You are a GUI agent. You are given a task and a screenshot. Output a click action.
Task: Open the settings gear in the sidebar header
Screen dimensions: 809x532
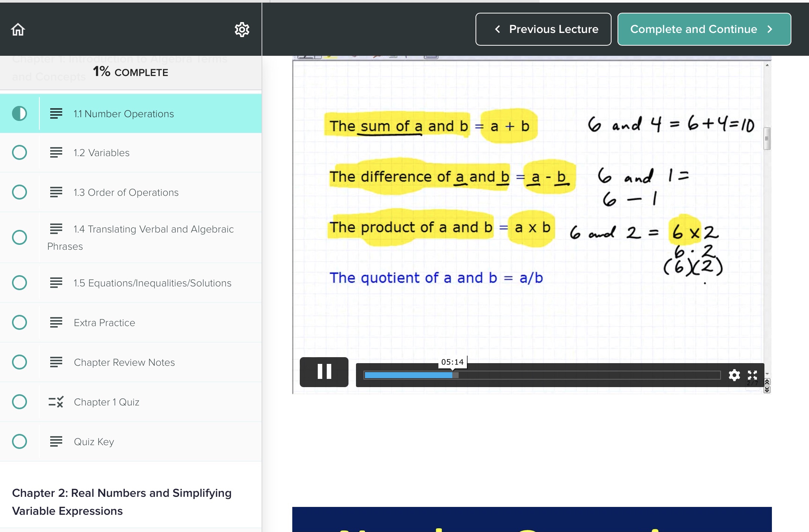tap(242, 29)
